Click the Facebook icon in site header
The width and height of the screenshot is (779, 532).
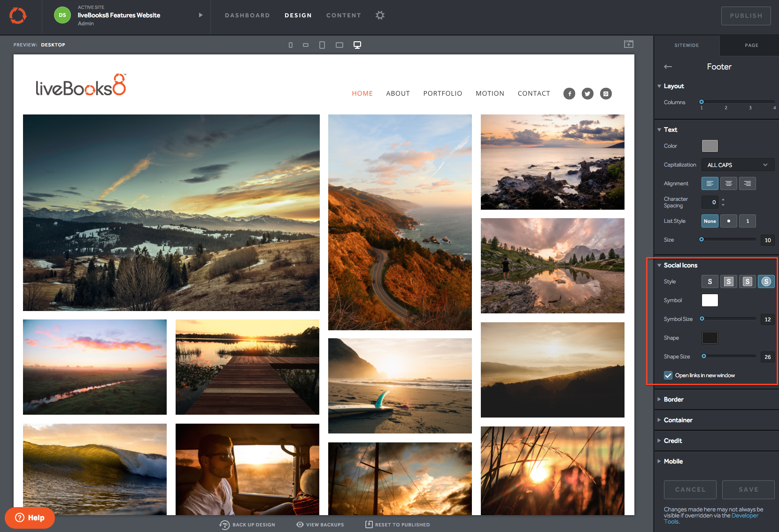[x=569, y=94]
